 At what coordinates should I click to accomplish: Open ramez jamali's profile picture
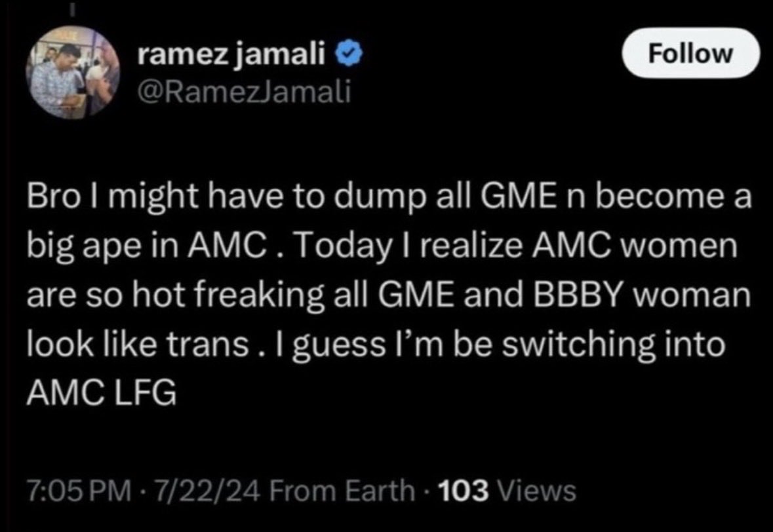tap(74, 72)
